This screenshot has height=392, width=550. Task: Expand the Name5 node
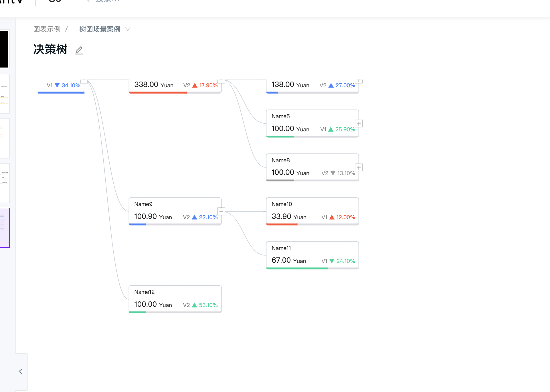pos(358,124)
